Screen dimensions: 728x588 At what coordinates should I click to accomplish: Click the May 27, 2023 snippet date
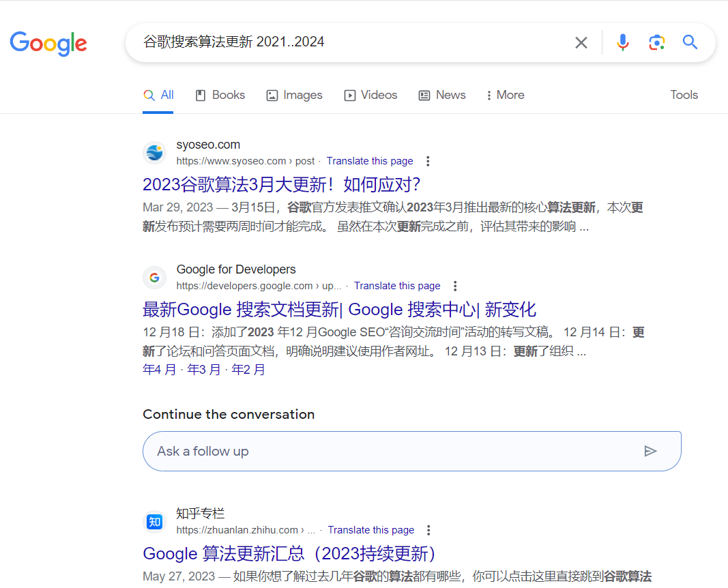pyautogui.click(x=179, y=576)
